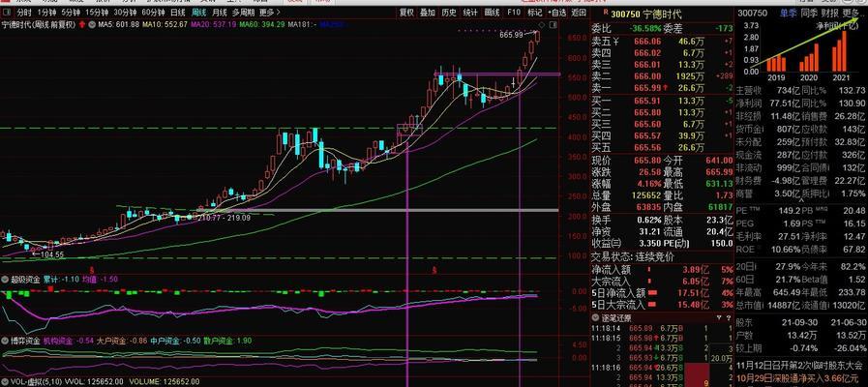Collapse the 逐笔还原 panel round icon
The image size is (868, 387).
[596, 317]
